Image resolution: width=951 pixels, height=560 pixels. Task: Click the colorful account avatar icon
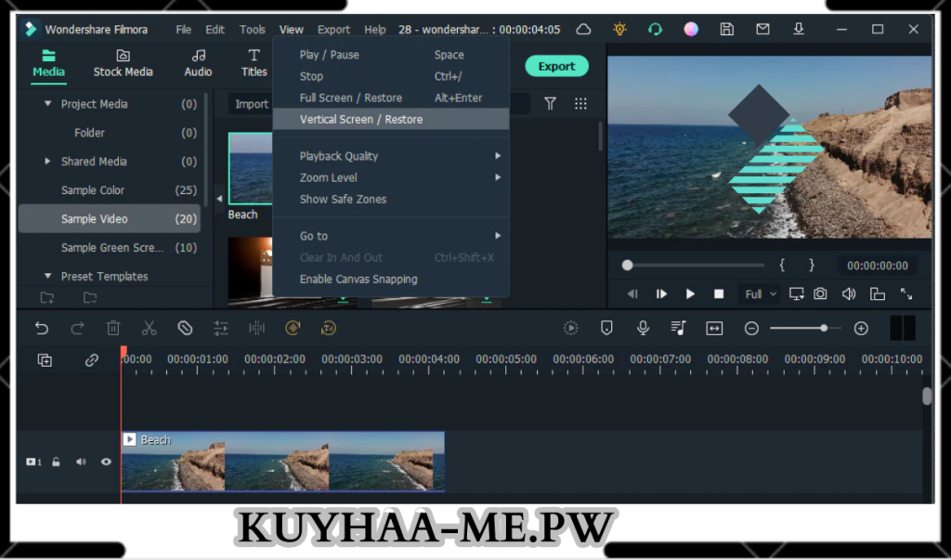pyautogui.click(x=691, y=29)
